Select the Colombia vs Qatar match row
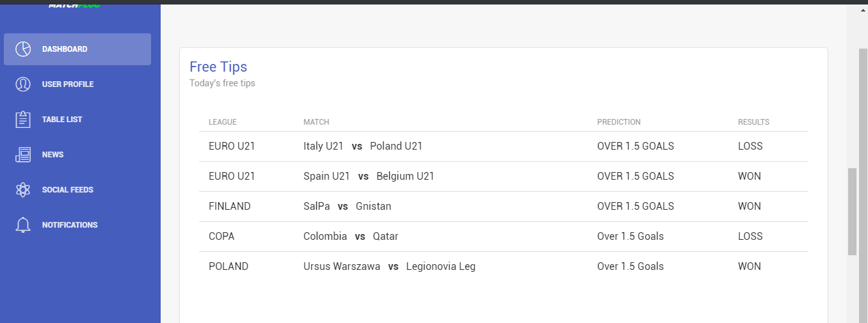 click(x=504, y=237)
